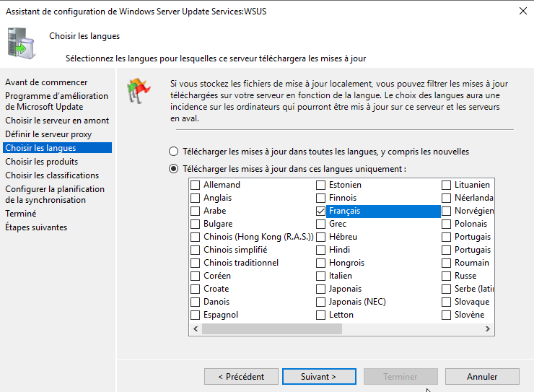Check the Slovaque checkbox

click(446, 302)
